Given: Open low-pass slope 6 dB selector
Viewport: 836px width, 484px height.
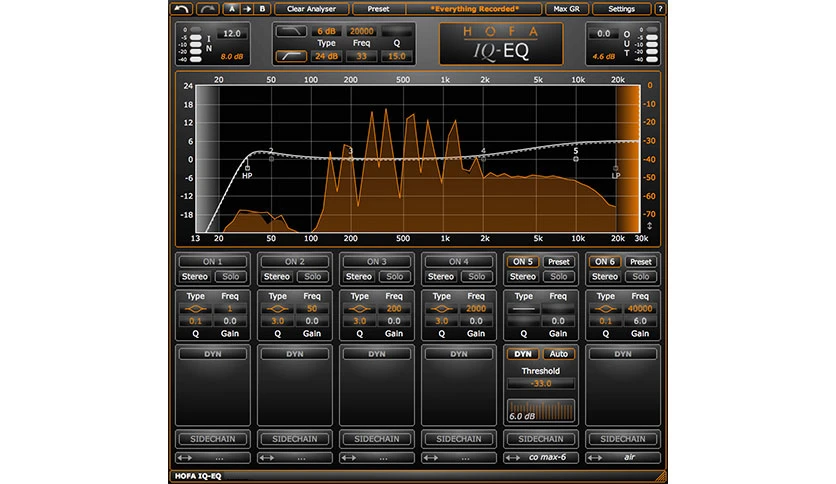Looking at the screenshot, I should [x=326, y=31].
